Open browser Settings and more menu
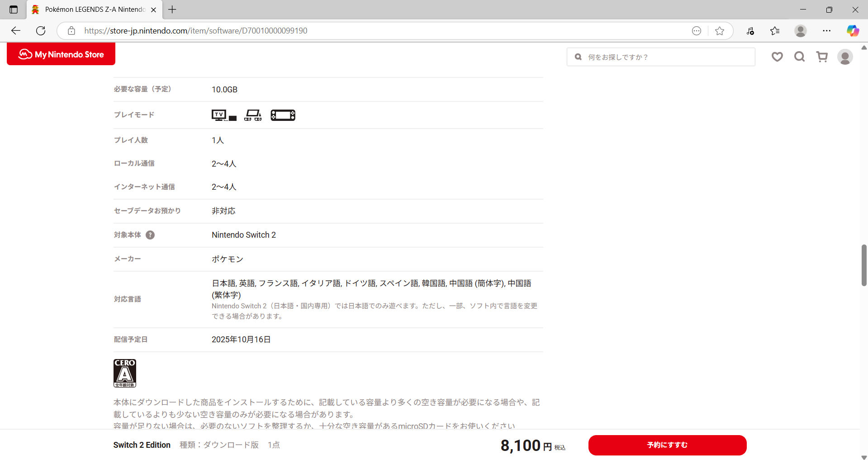This screenshot has height=460, width=868. pyautogui.click(x=826, y=31)
